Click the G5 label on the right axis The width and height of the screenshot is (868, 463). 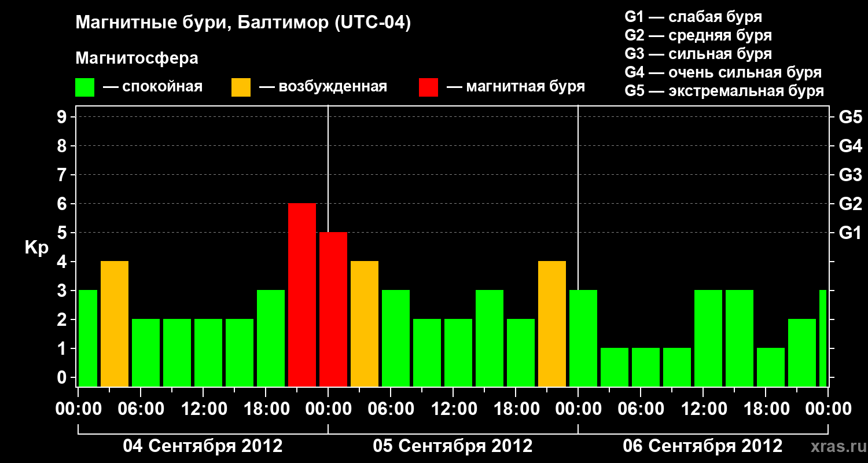click(850, 117)
